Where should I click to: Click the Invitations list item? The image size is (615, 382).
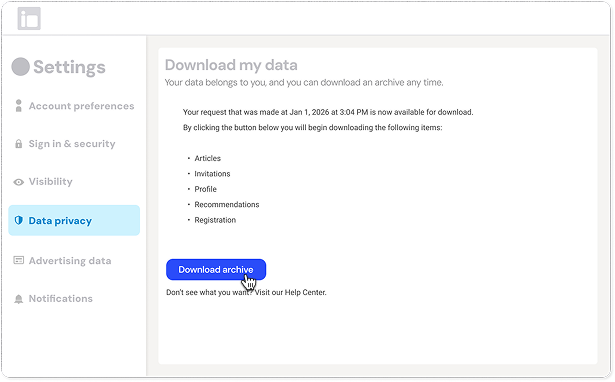[x=212, y=174]
